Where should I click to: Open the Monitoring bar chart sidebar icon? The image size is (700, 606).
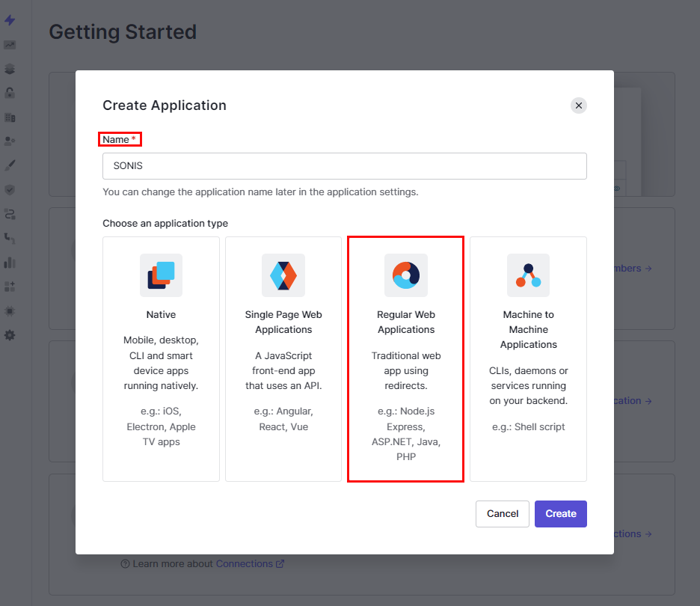10,263
